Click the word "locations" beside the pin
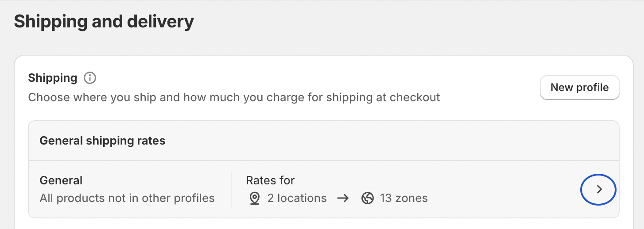 point(303,198)
